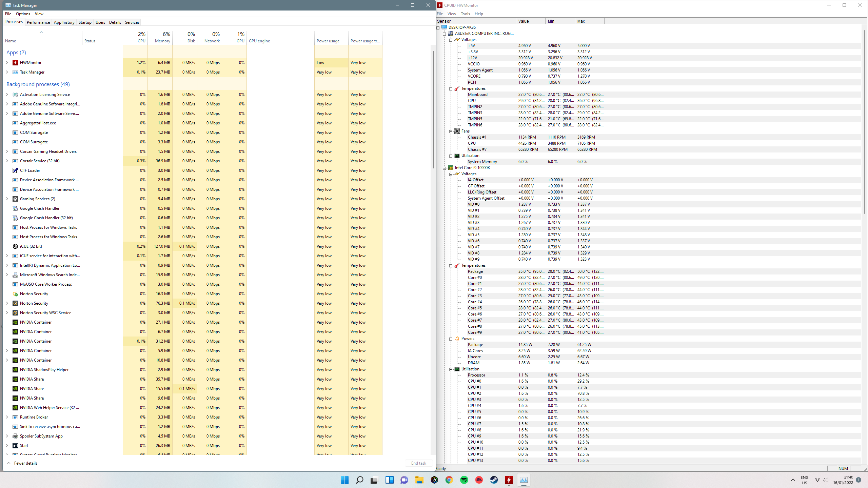Collapse the ASUSTeK Voltages node
This screenshot has height=488, width=868.
451,40
